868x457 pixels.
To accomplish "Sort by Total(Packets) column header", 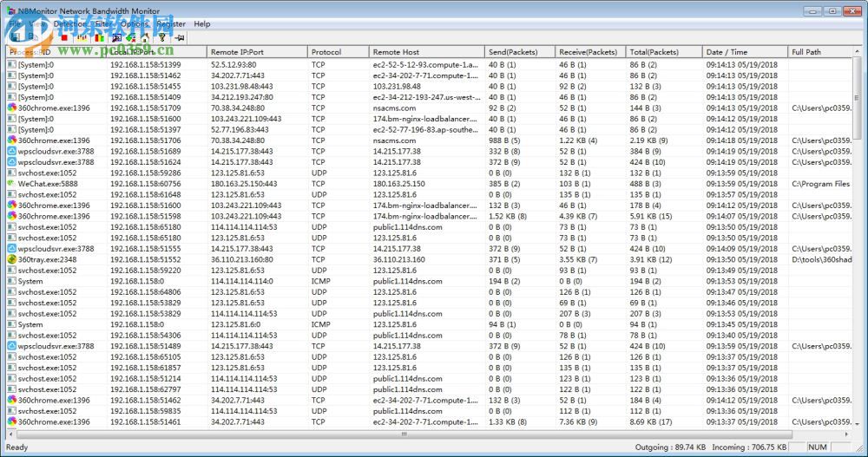I will [664, 52].
